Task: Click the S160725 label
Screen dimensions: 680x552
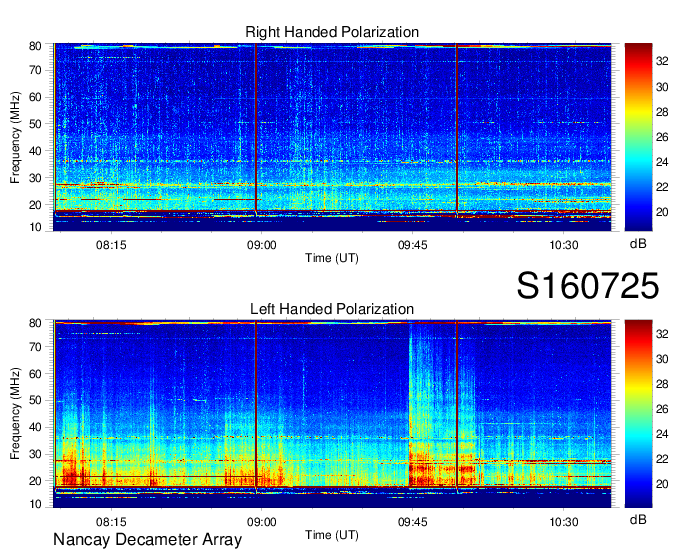Action: 588,286
